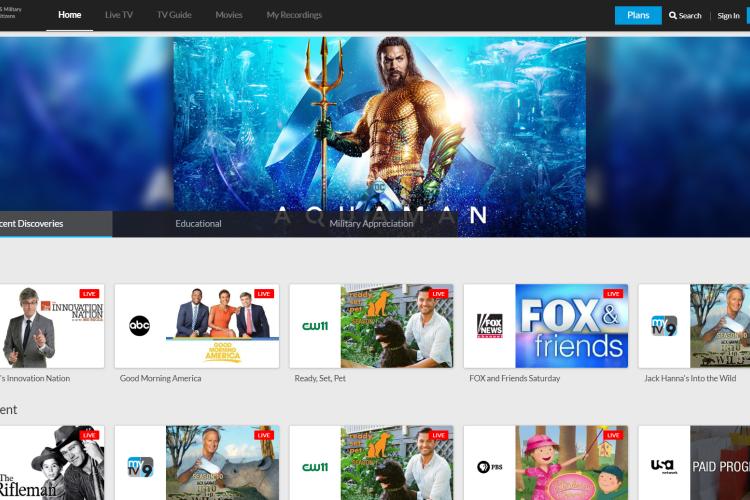Open My Recordings page

pyautogui.click(x=294, y=15)
